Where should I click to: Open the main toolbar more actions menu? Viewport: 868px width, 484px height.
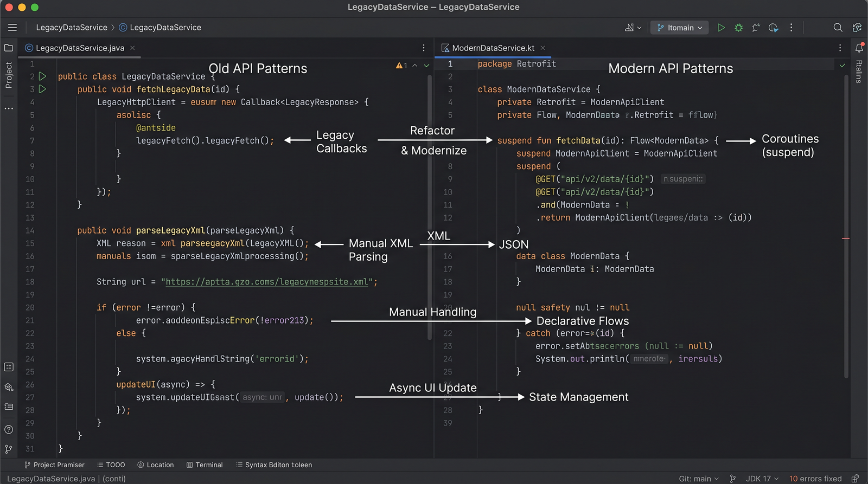(791, 28)
